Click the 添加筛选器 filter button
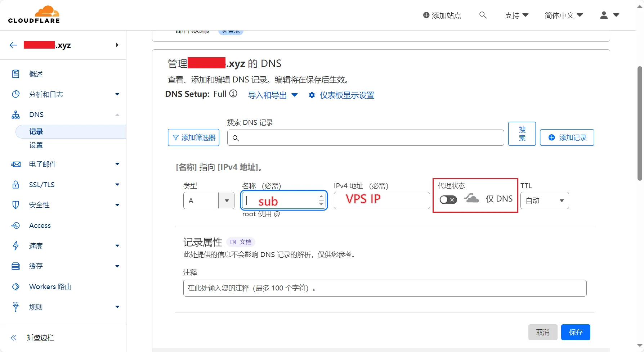 [193, 137]
